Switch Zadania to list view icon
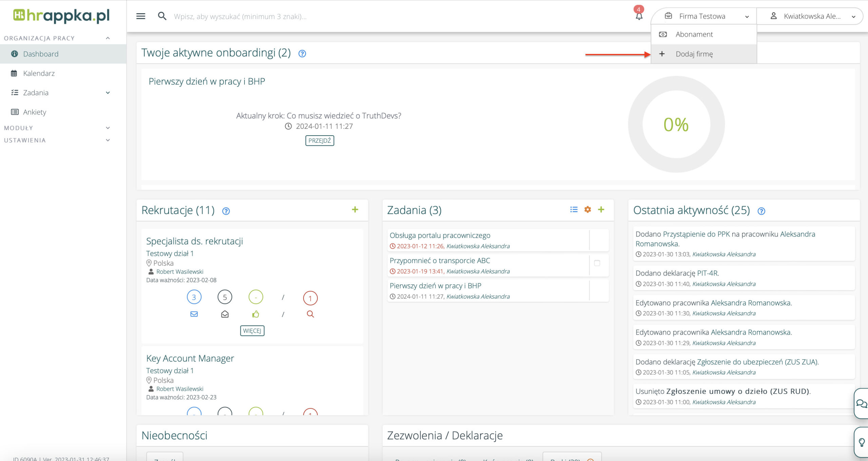 pyautogui.click(x=574, y=209)
